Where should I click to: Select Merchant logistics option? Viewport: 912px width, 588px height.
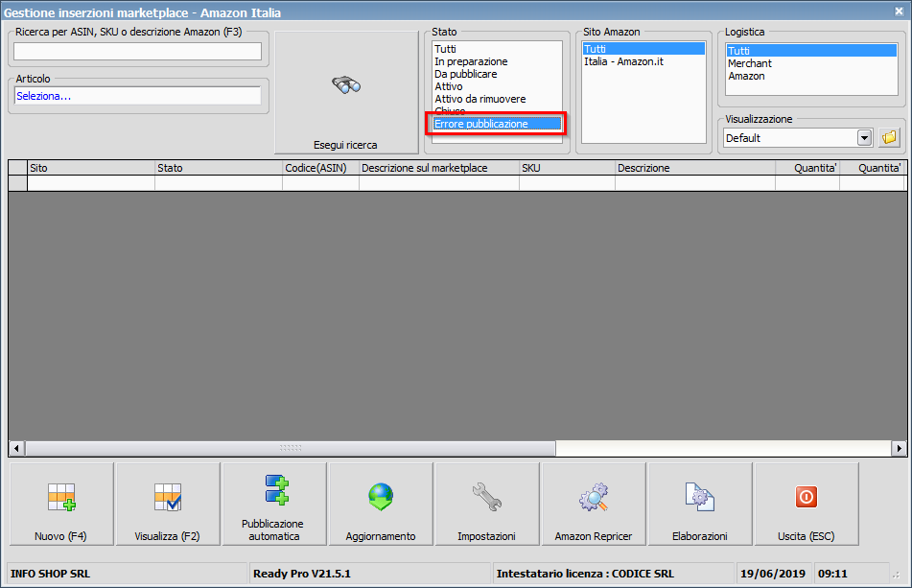750,63
